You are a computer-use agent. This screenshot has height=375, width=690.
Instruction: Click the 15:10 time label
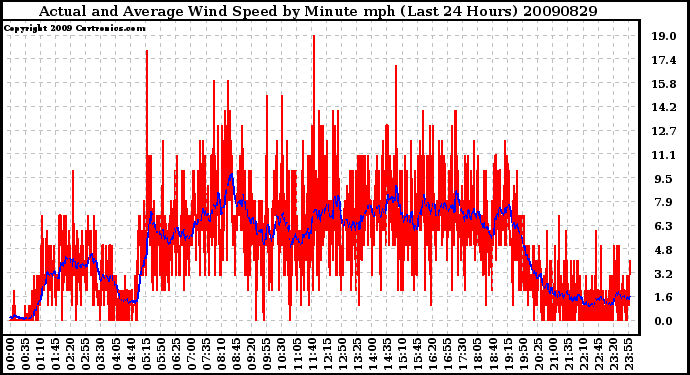coord(402,355)
